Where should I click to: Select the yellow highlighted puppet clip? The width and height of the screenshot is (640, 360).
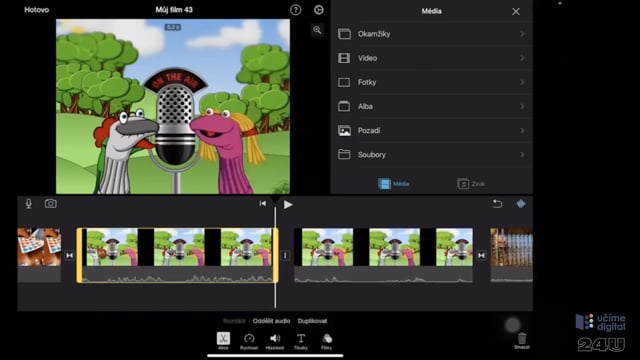(178, 255)
